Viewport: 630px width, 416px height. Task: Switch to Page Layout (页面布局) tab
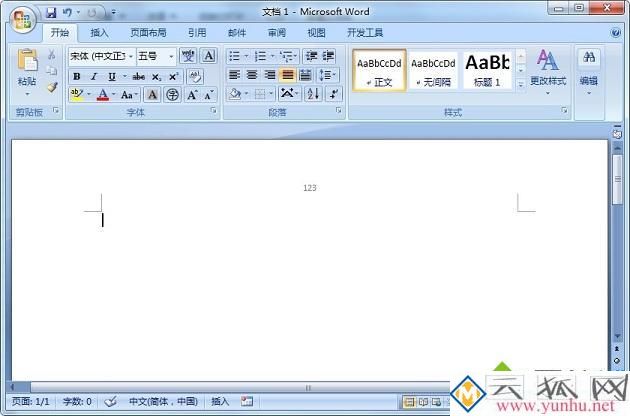click(148, 33)
